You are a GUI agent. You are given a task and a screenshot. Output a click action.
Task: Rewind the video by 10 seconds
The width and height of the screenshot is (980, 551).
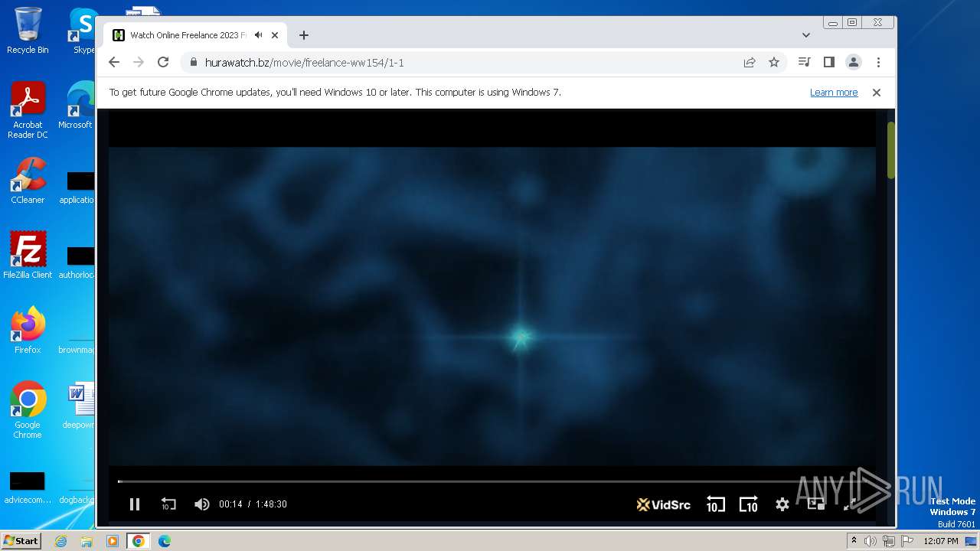point(715,504)
